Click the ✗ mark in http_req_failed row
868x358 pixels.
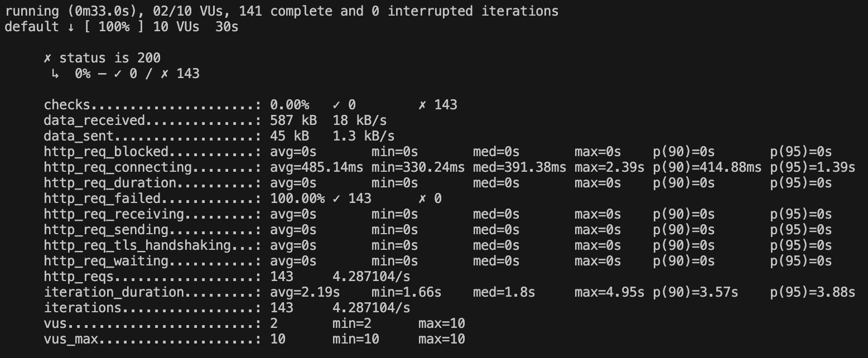coord(422,199)
